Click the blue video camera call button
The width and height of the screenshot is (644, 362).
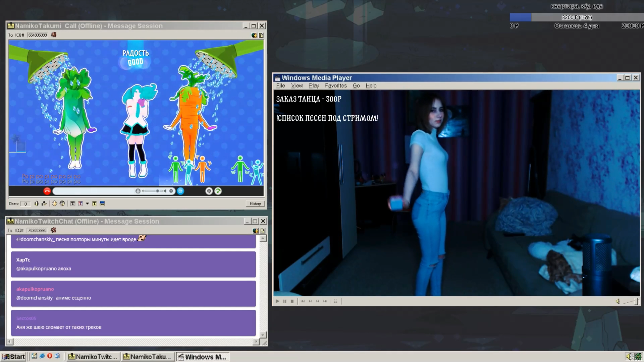pyautogui.click(x=180, y=191)
